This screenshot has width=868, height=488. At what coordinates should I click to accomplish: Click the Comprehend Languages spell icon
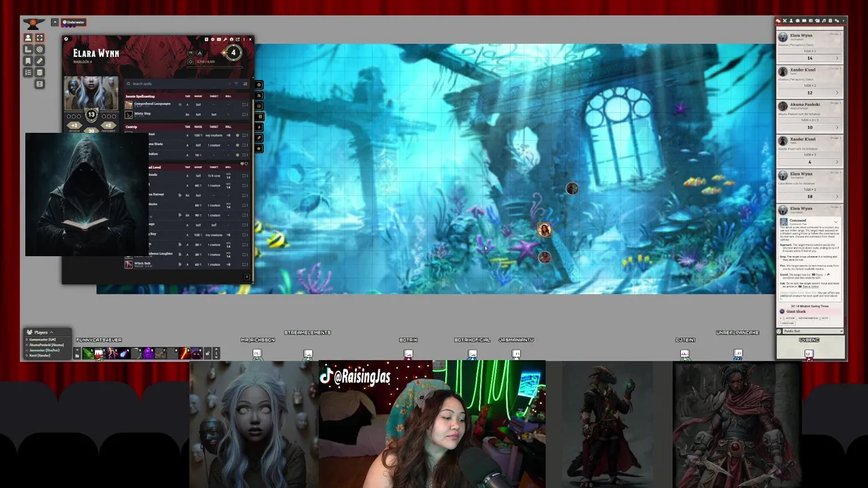point(129,104)
